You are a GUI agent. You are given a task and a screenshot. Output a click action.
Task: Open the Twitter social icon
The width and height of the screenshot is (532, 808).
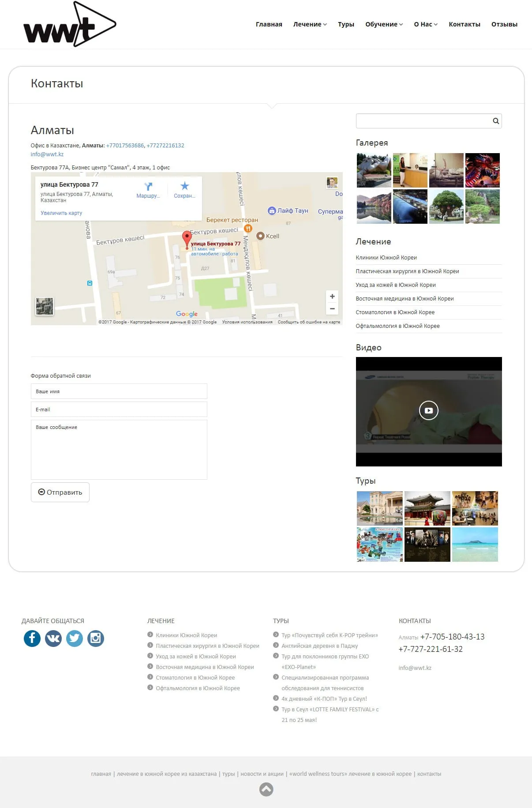[x=75, y=638]
